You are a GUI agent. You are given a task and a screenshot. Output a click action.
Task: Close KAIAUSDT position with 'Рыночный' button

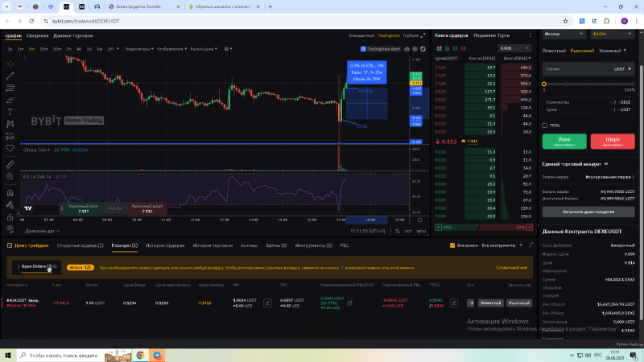(x=519, y=303)
